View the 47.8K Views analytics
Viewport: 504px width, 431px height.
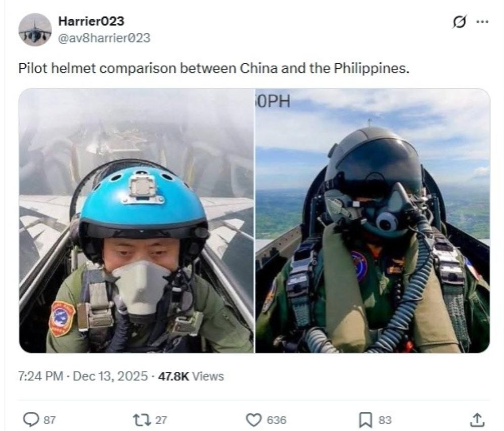tap(191, 376)
